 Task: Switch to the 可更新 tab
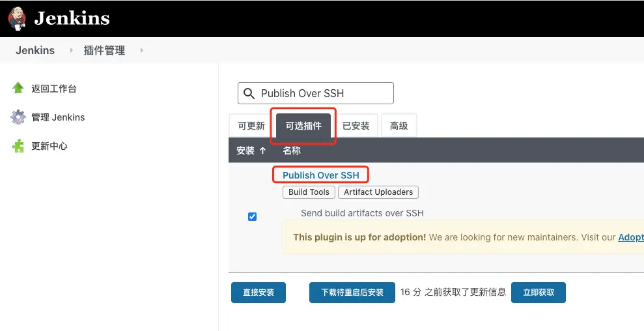point(251,126)
